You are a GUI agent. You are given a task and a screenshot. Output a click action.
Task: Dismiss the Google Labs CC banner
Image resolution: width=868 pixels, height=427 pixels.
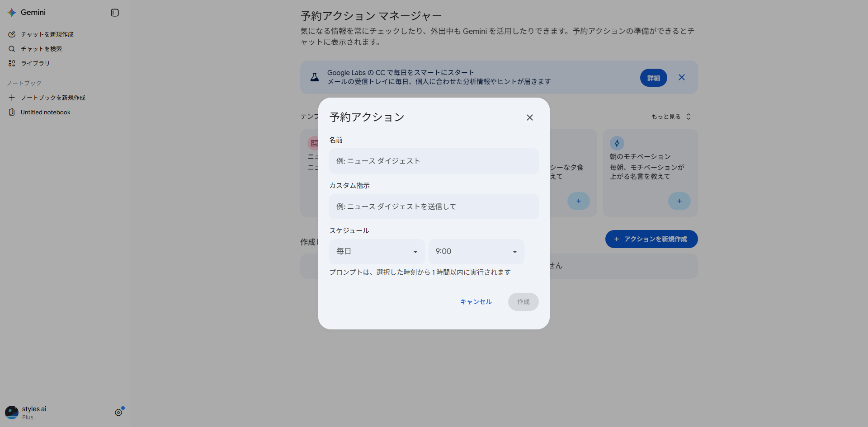[x=682, y=78]
